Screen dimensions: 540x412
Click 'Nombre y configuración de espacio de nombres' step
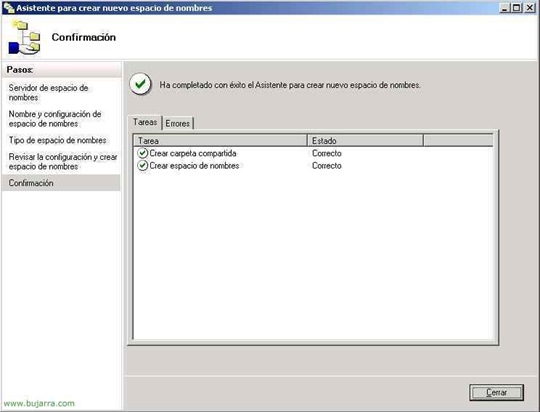[55, 119]
